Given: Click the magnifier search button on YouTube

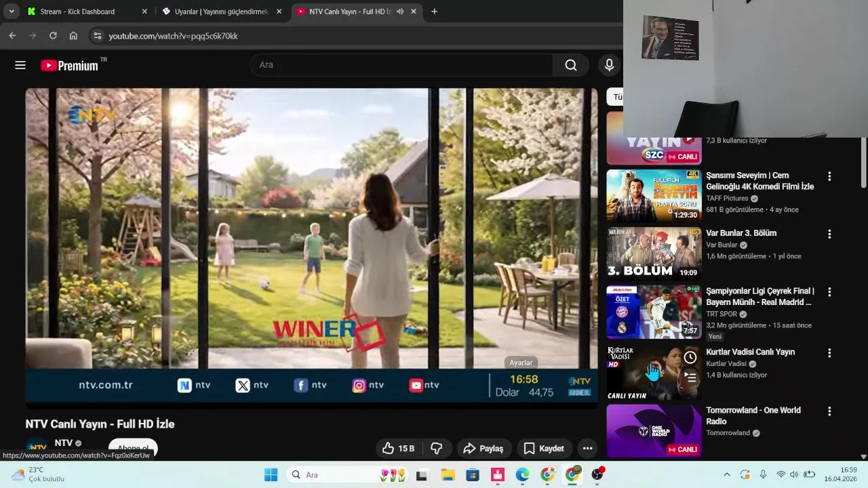Looking at the screenshot, I should [x=571, y=65].
